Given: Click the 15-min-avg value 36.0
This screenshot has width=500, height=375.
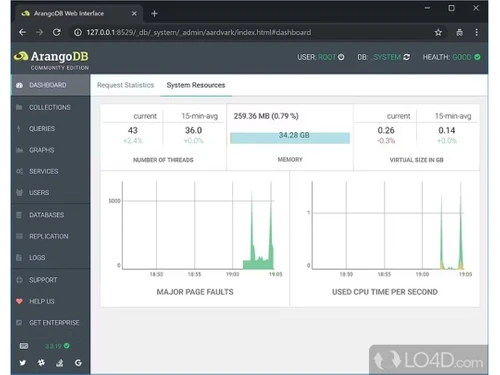Looking at the screenshot, I should [x=193, y=130].
